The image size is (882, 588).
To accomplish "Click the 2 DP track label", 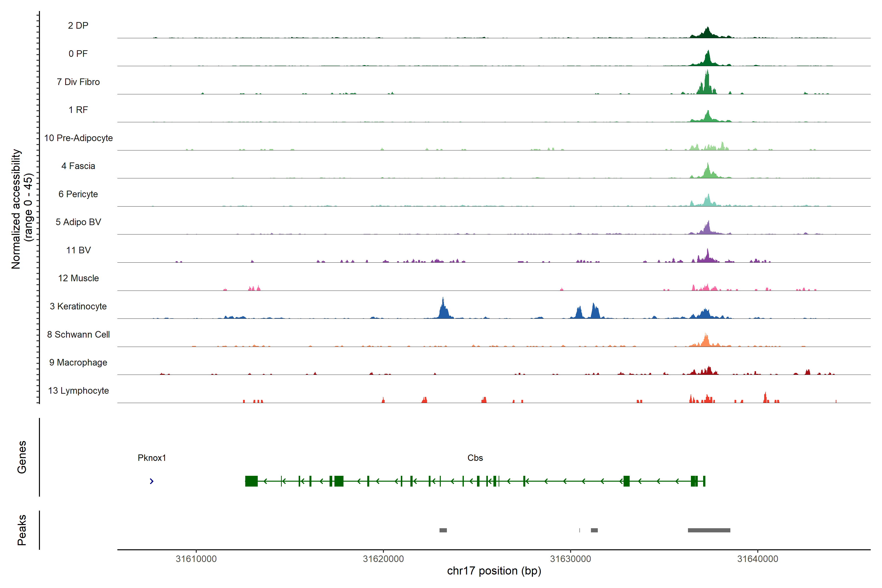I will click(x=78, y=25).
